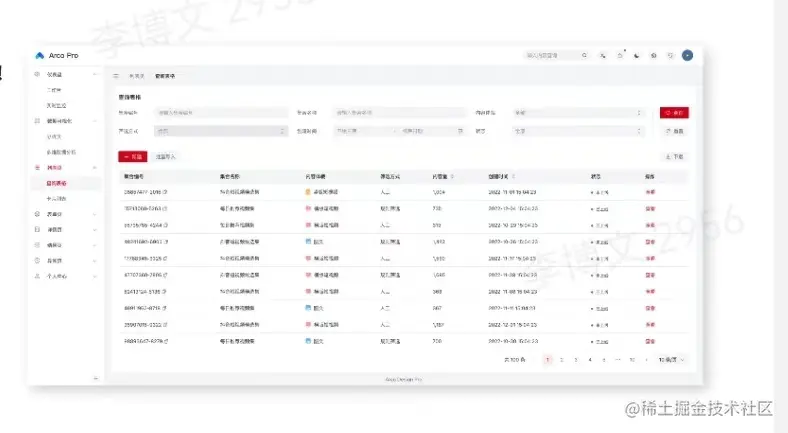The width and height of the screenshot is (788, 433).
Task: Expand the 结果页 sidebar group chevron
Action: coord(95,245)
